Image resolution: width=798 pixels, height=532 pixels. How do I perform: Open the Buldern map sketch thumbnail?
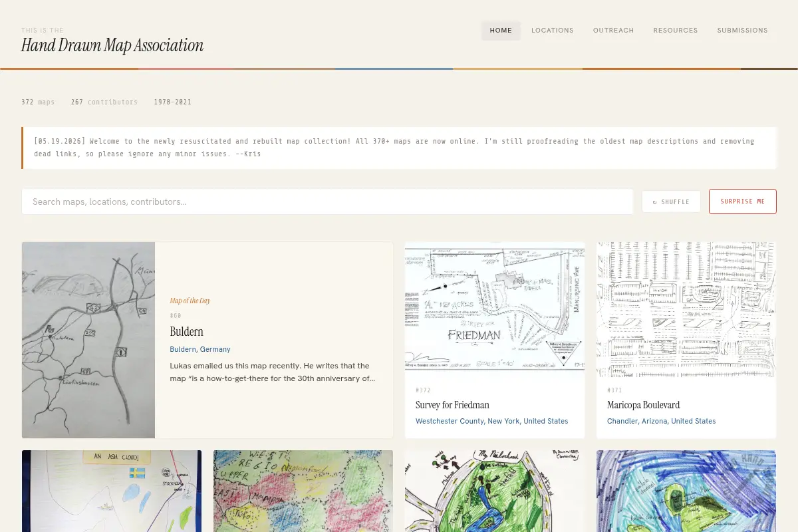(x=88, y=340)
